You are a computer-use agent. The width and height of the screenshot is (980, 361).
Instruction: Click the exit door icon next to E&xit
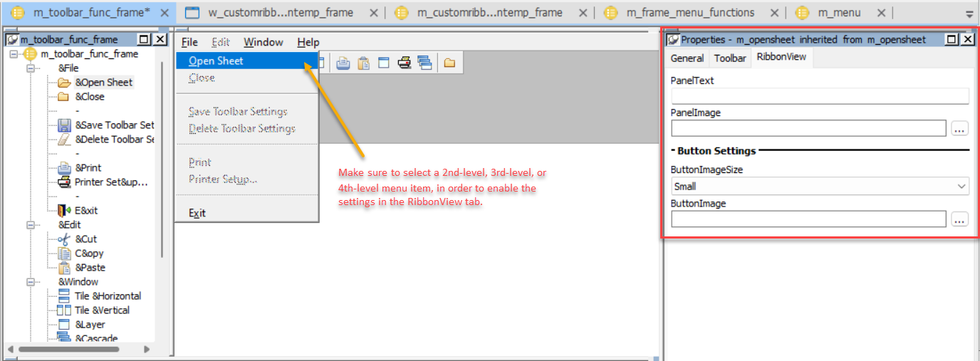click(64, 211)
